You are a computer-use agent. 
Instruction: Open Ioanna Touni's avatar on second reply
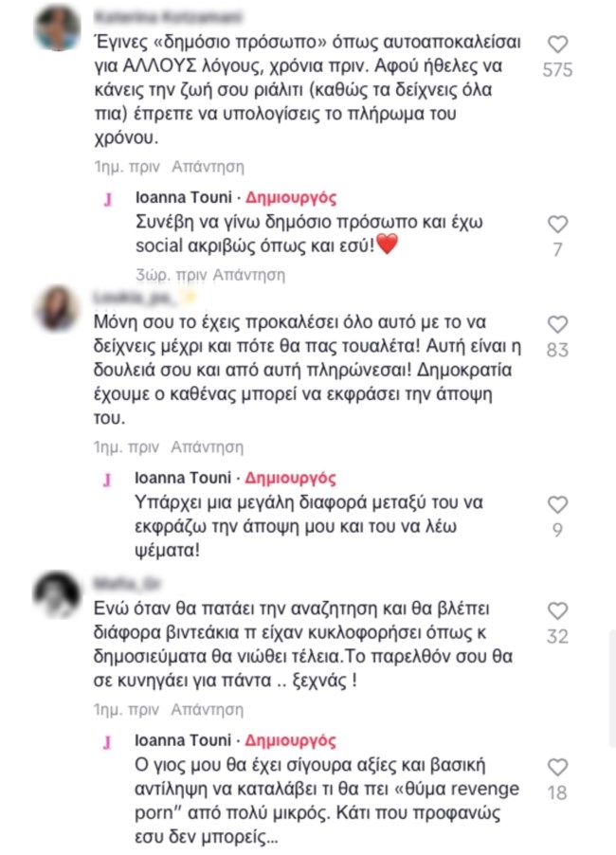pos(107,480)
